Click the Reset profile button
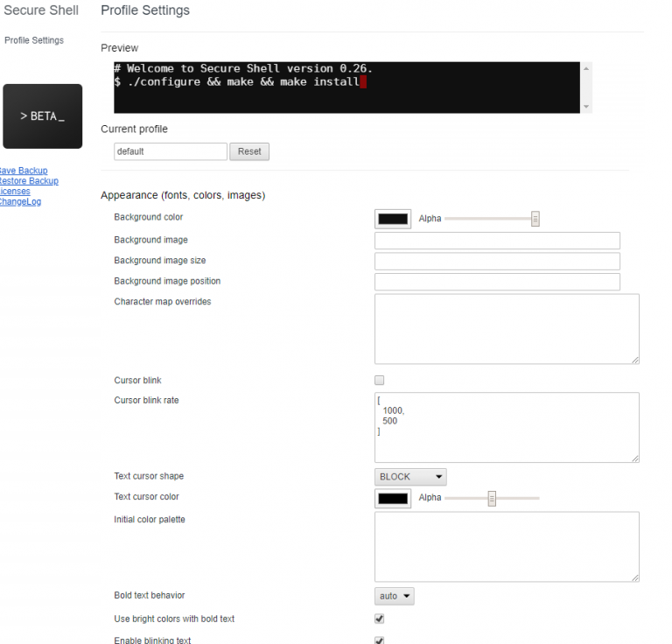 tap(249, 151)
